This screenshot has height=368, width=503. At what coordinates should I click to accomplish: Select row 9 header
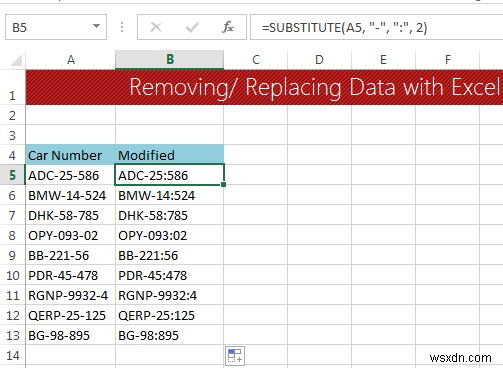[x=13, y=255]
